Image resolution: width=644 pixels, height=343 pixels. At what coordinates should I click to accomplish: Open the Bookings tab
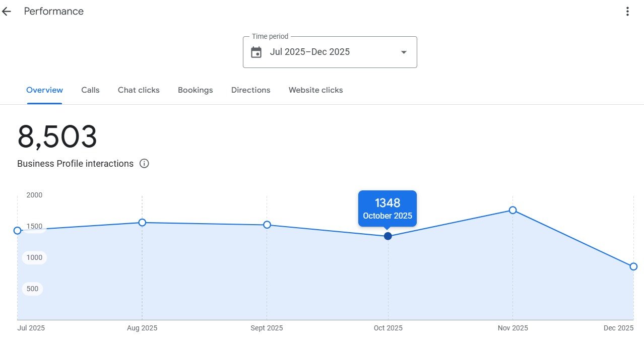195,90
